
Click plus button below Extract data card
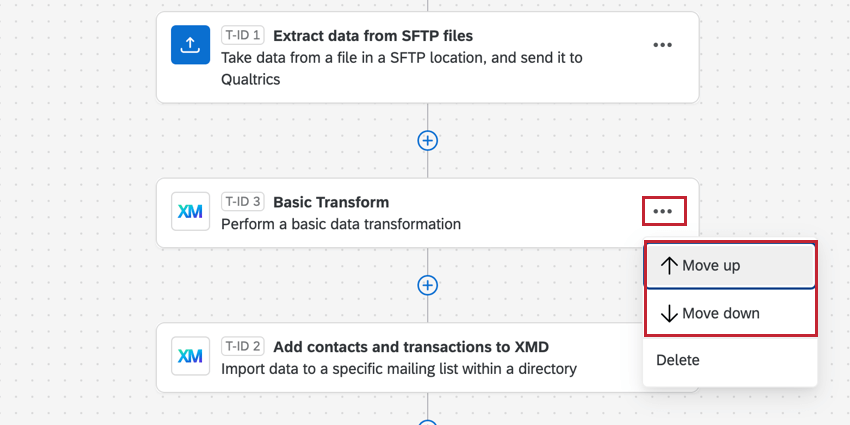coord(427,140)
